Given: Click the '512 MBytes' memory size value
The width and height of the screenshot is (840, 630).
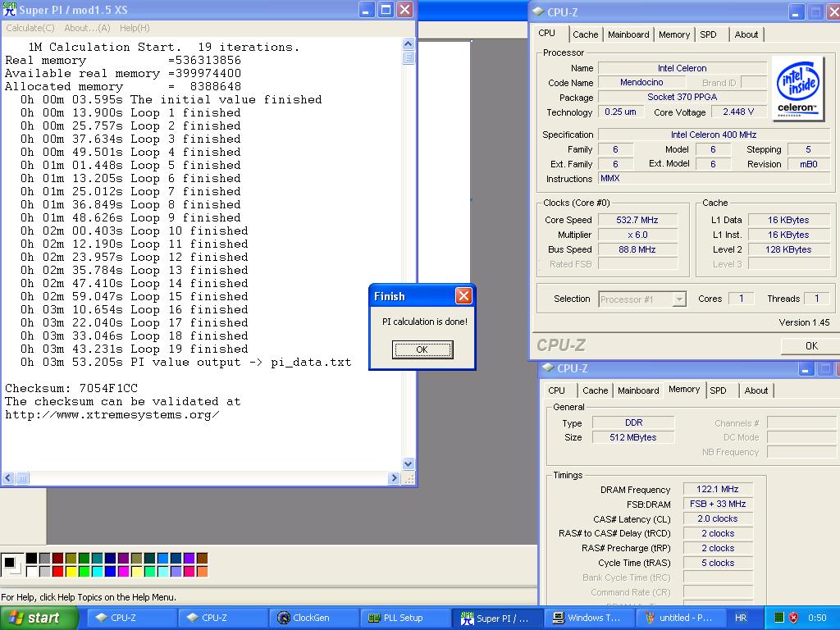Looking at the screenshot, I should coord(632,437).
